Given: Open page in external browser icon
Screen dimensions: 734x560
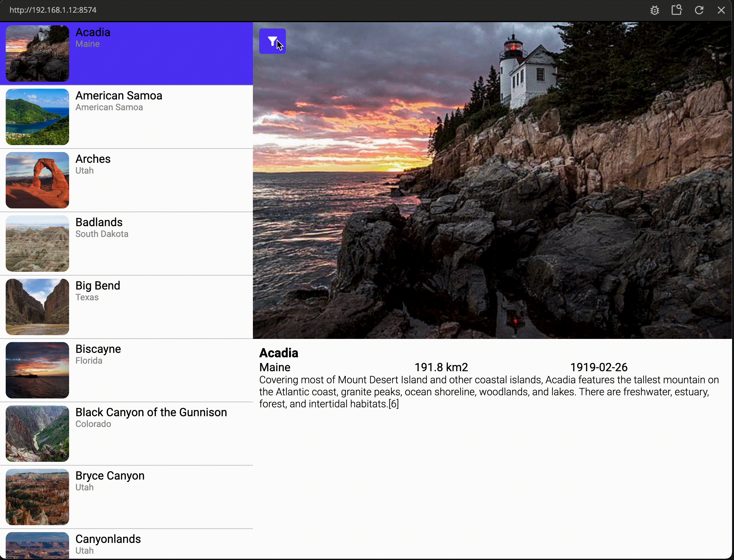Looking at the screenshot, I should point(677,10).
